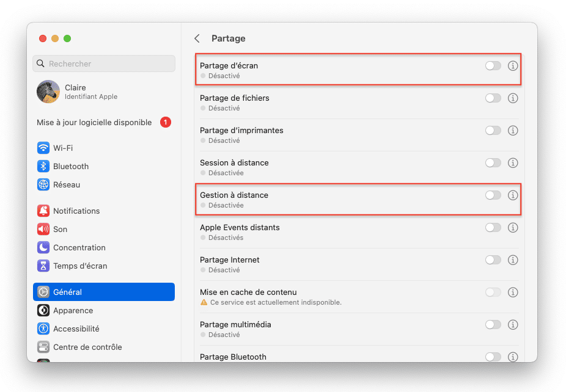The height and width of the screenshot is (392, 566).
Task: Click the Son speaker icon
Action: [43, 229]
